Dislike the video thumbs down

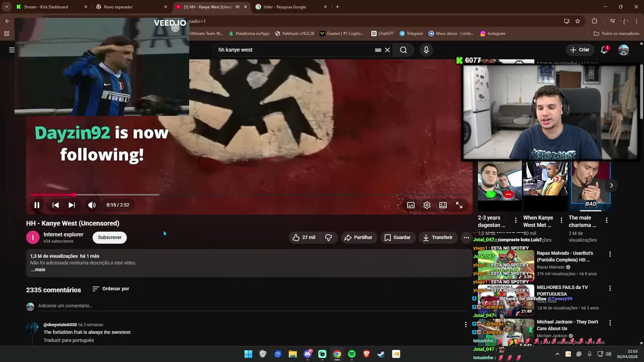click(329, 237)
